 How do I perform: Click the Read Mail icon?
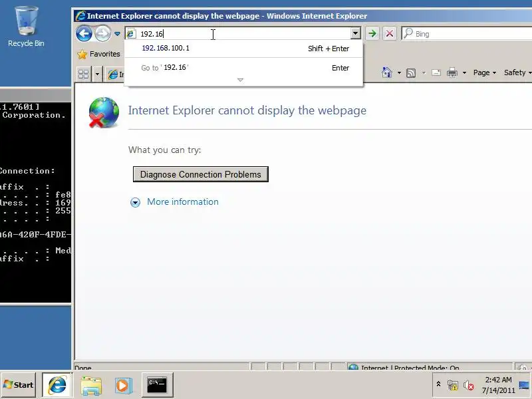(x=436, y=72)
